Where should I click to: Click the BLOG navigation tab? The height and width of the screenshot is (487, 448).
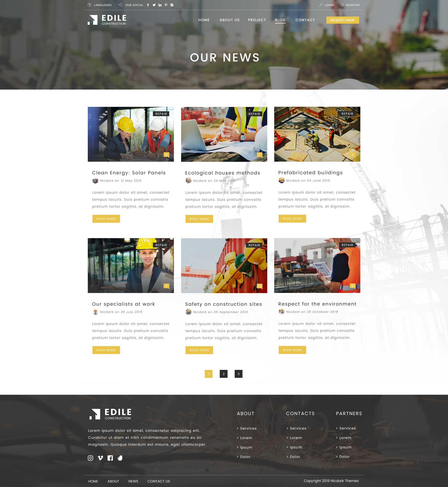280,20
